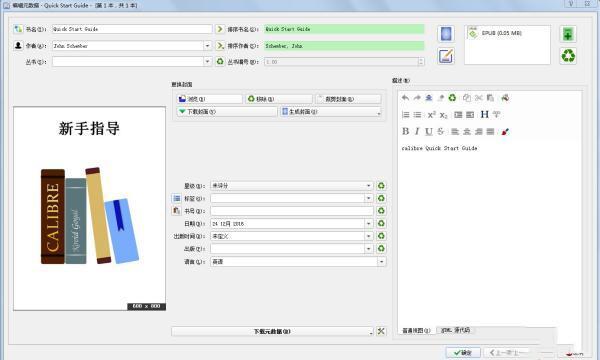The image size is (600, 360).
Task: Apply superscript formatting
Action: [x=432, y=115]
